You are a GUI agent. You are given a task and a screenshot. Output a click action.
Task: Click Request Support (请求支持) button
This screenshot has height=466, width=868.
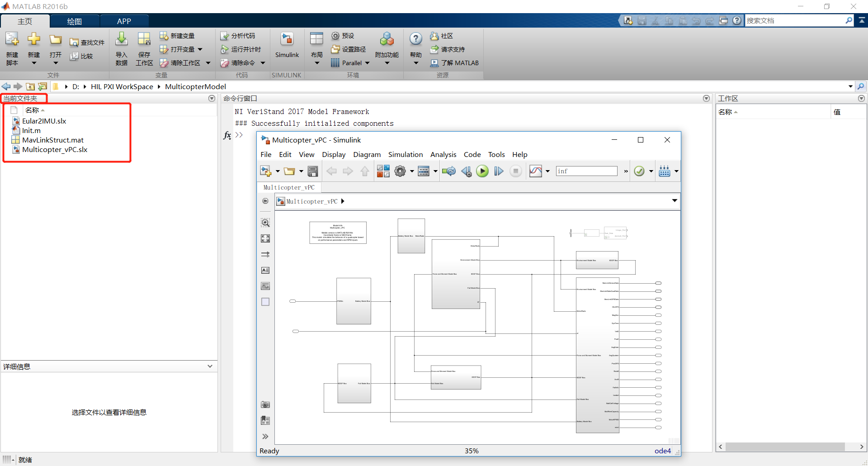click(448, 49)
